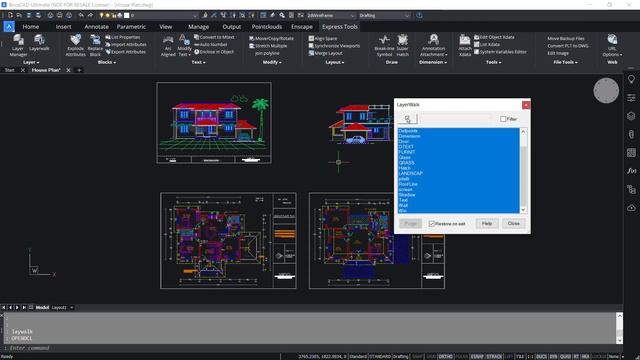Viewport: 640px width, 360px height.
Task: Open List Xdata
Action: tap(487, 44)
